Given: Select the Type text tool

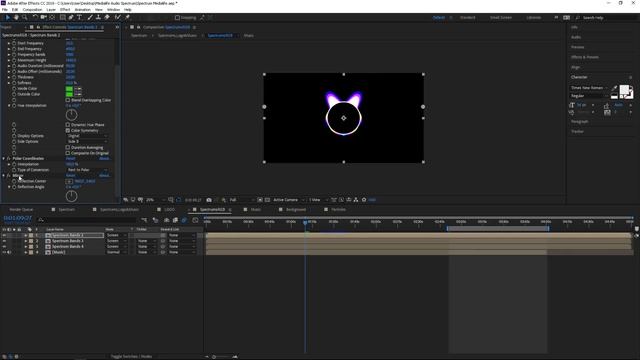Looking at the screenshot, I should [80, 18].
